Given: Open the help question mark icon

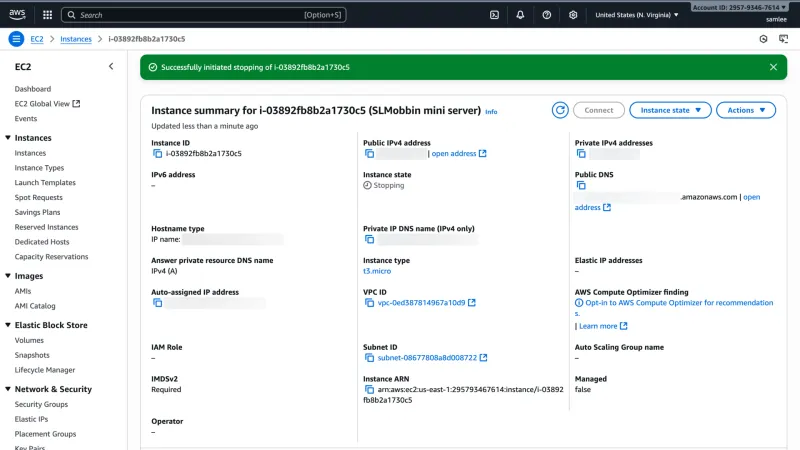Looking at the screenshot, I should pyautogui.click(x=546, y=15).
